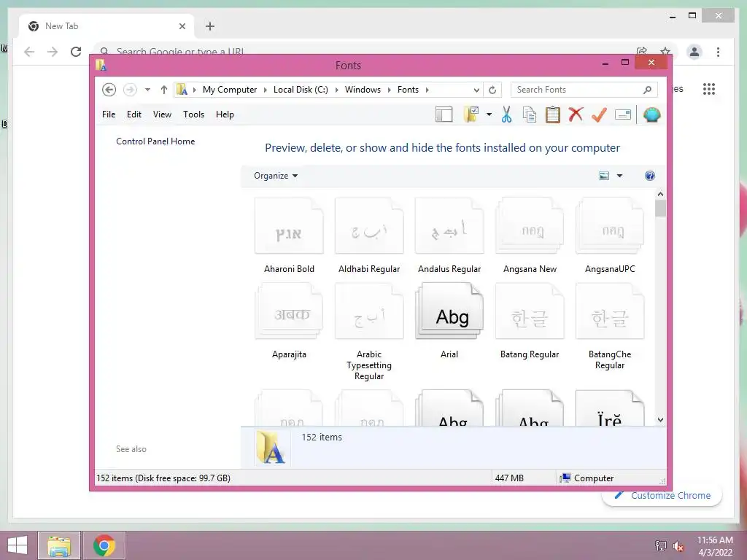Open a new tab in Chrome window

(210, 26)
